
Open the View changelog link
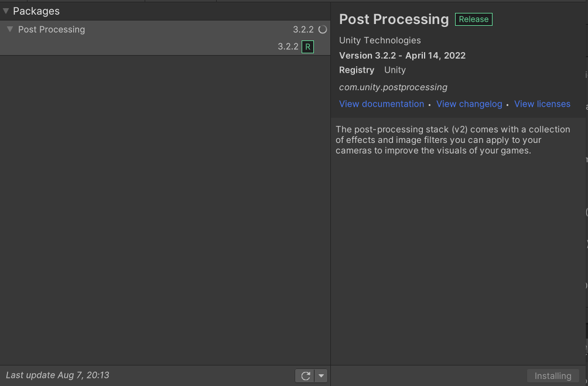[x=469, y=104]
